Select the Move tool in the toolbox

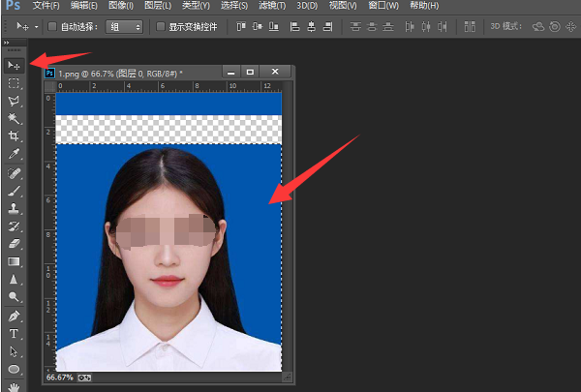pyautogui.click(x=15, y=65)
